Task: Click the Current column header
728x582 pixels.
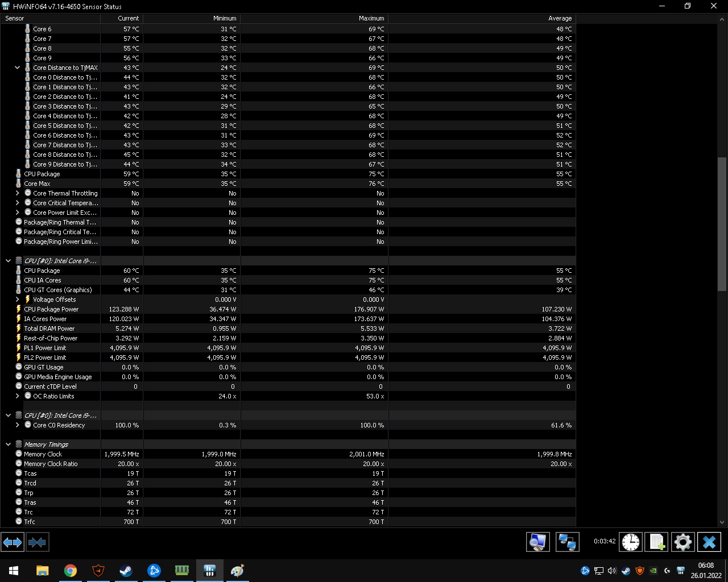Action: coord(122,18)
